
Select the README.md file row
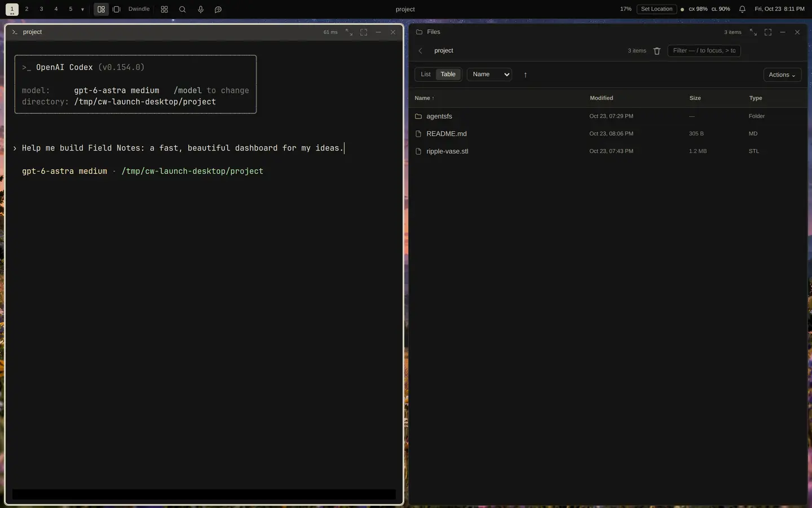[608, 134]
